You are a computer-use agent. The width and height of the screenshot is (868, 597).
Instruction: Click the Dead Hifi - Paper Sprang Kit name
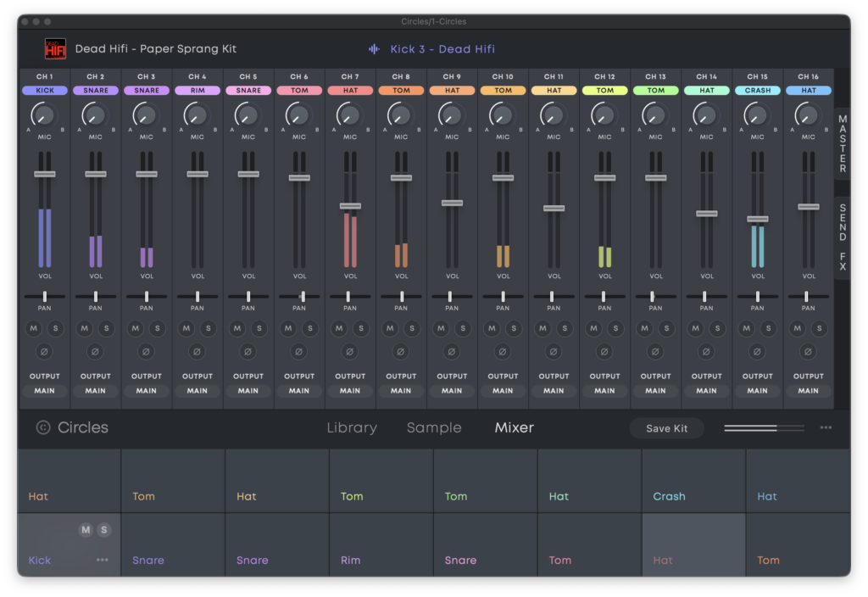[x=156, y=48]
